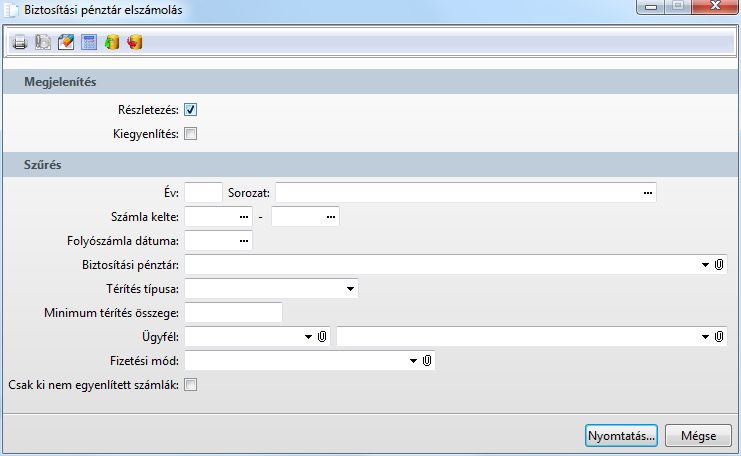Screen dimensions: 741x456
Task: Expand the Biztosítási pénztár dropdown
Action: tap(705, 265)
